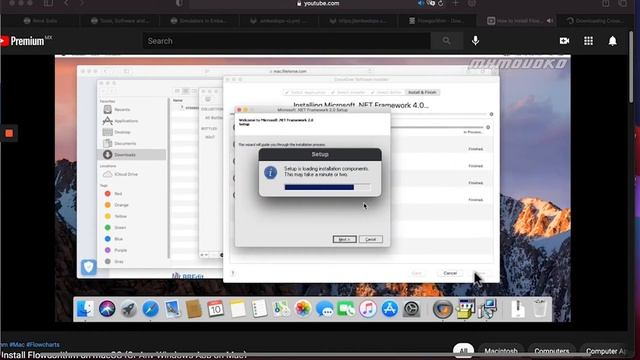640x360 pixels.
Task: Click the blue info icon in Setup dialog
Action: point(270,173)
